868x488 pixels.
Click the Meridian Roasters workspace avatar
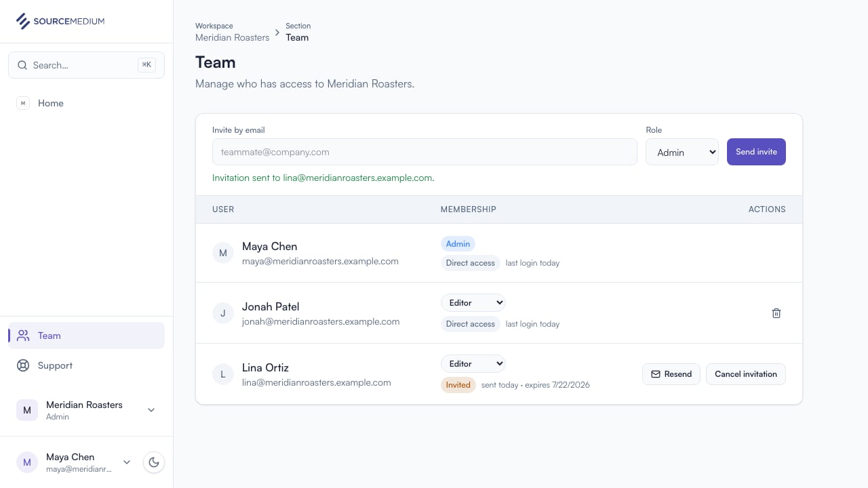coord(27,410)
